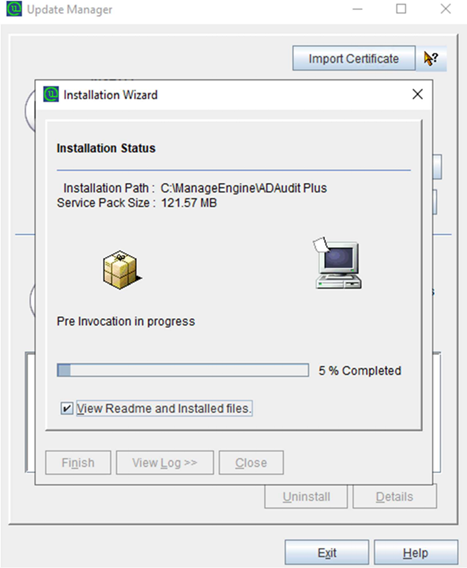This screenshot has height=568, width=467.
Task: Open the Details button
Action: click(395, 497)
